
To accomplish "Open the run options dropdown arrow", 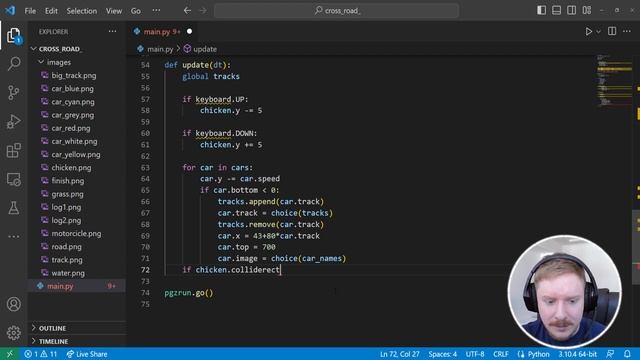I will click(x=598, y=31).
